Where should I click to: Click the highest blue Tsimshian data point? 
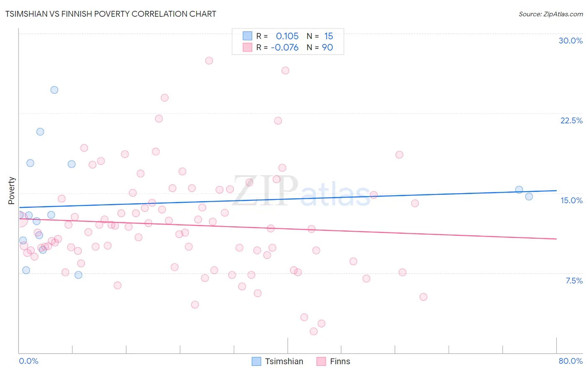coord(54,90)
